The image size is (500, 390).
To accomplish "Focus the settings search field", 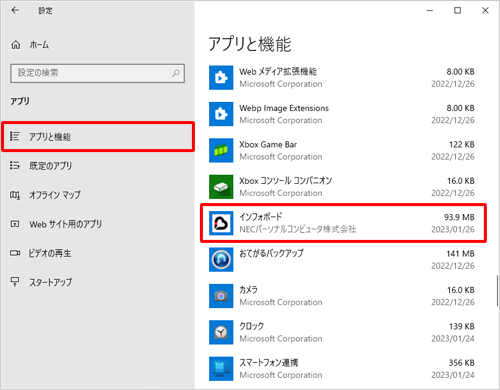I will [97, 73].
